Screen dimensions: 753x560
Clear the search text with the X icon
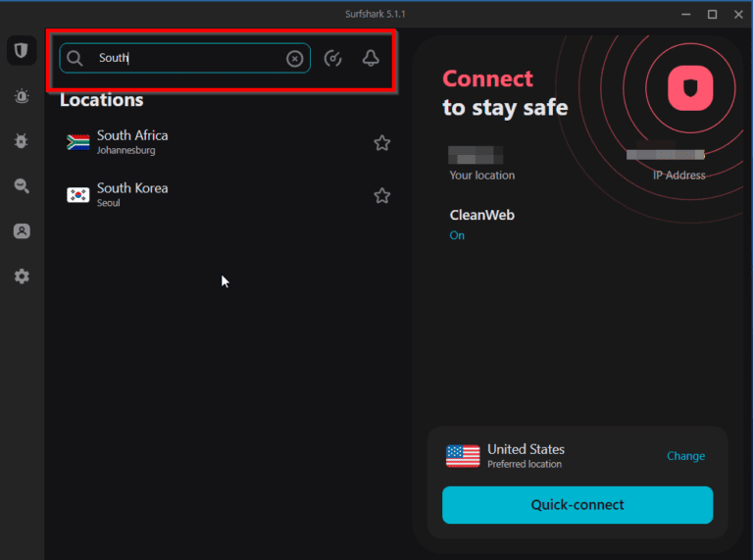295,59
